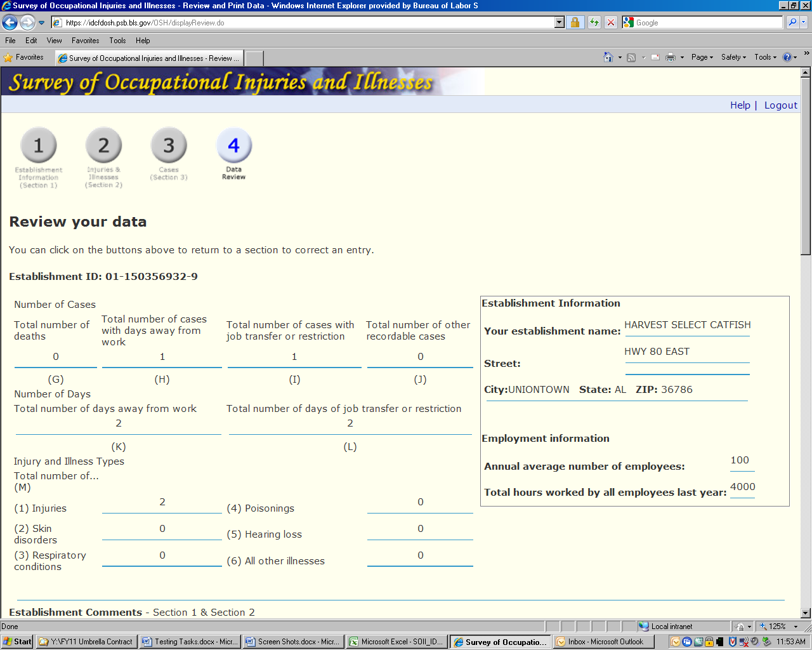This screenshot has width=812, height=650.
Task: Click the blue windows tray icon
Action: point(687,642)
